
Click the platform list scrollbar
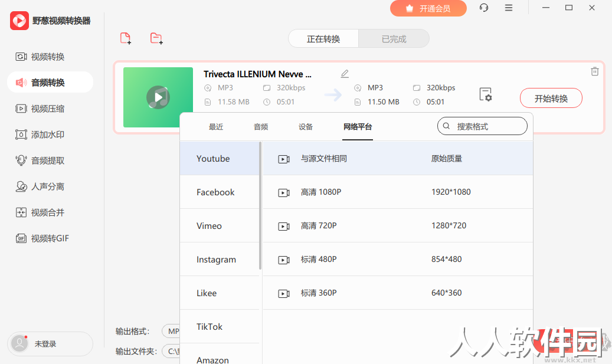[260, 206]
